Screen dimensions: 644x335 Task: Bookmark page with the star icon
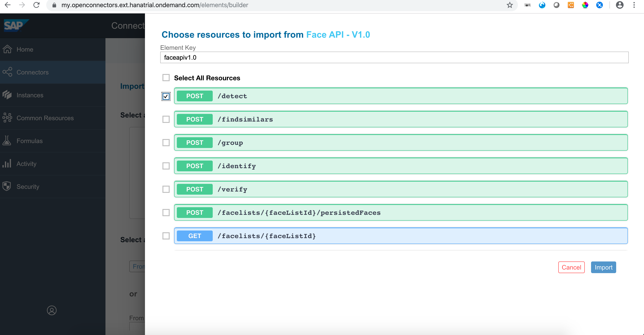510,5
